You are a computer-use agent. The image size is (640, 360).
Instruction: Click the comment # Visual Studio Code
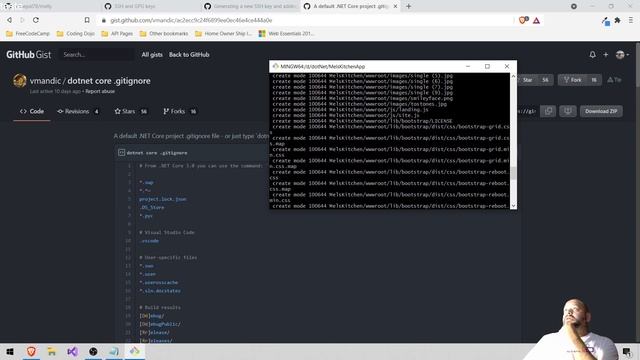pyautogui.click(x=167, y=232)
